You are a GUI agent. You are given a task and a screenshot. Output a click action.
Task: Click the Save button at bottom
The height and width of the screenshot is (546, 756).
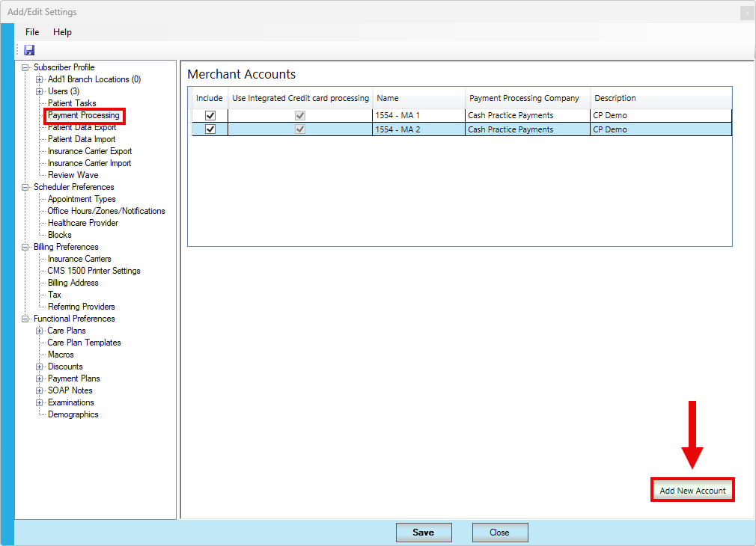(424, 532)
